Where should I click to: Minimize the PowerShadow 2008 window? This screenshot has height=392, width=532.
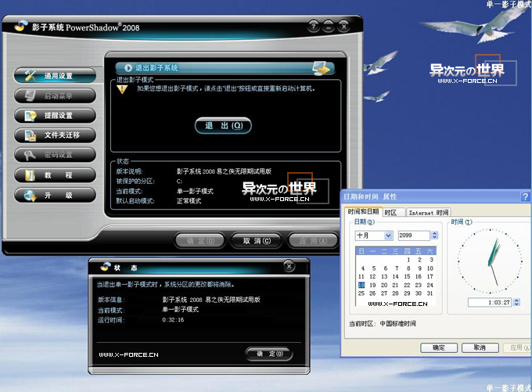point(329,26)
